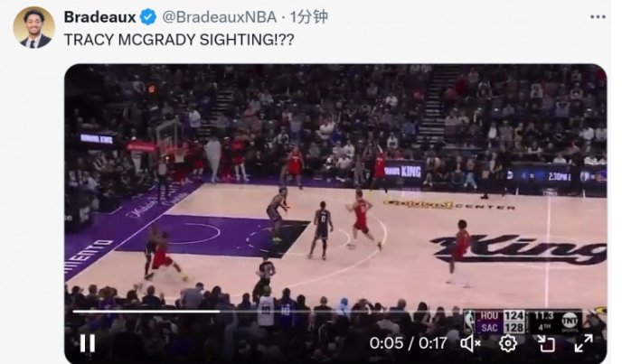Click the TNT Sports logo on scoreboard

tap(570, 321)
